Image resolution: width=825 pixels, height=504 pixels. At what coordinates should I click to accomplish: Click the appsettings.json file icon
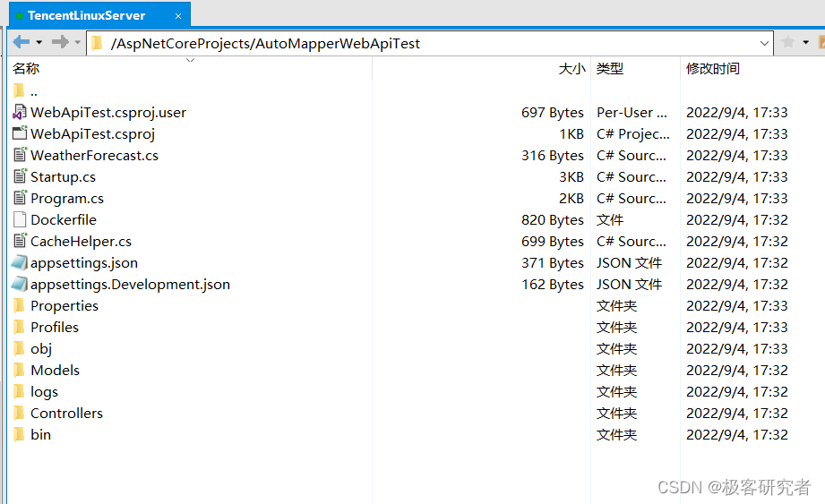pos(20,263)
